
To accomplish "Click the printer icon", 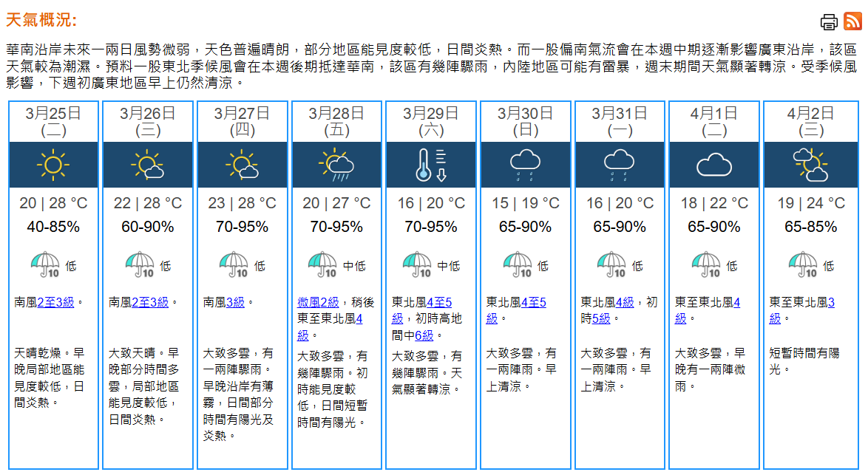I will click(829, 22).
